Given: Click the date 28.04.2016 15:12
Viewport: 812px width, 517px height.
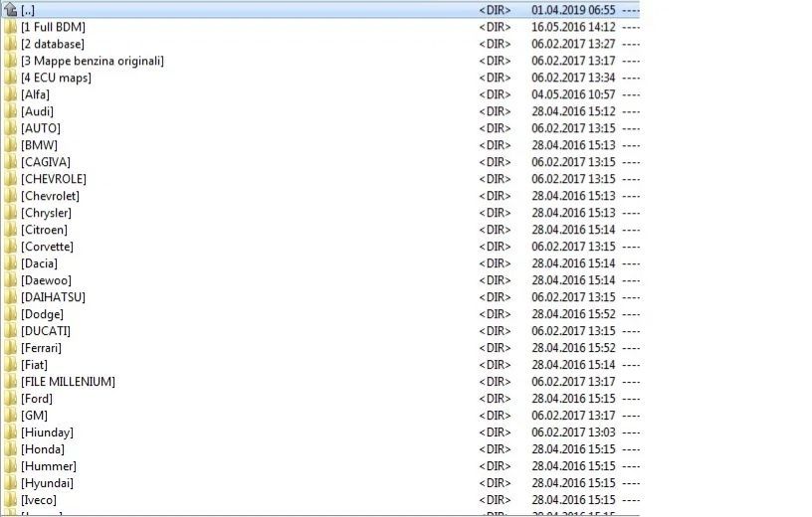Looking at the screenshot, I should pos(573,111).
